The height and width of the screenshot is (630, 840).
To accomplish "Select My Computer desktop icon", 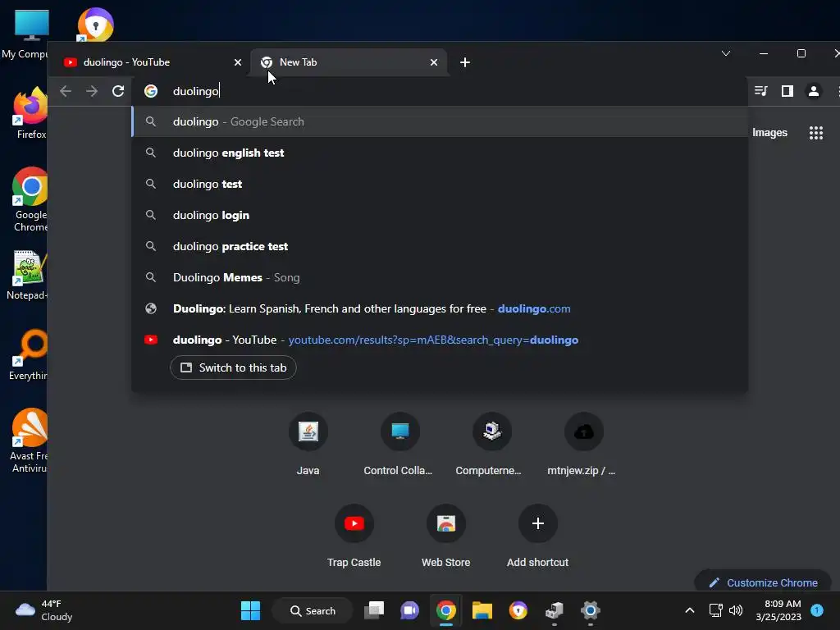I will 25,34.
